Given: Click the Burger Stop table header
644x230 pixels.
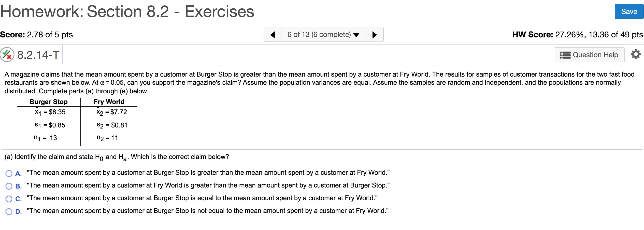Looking at the screenshot, I should click(49, 102).
